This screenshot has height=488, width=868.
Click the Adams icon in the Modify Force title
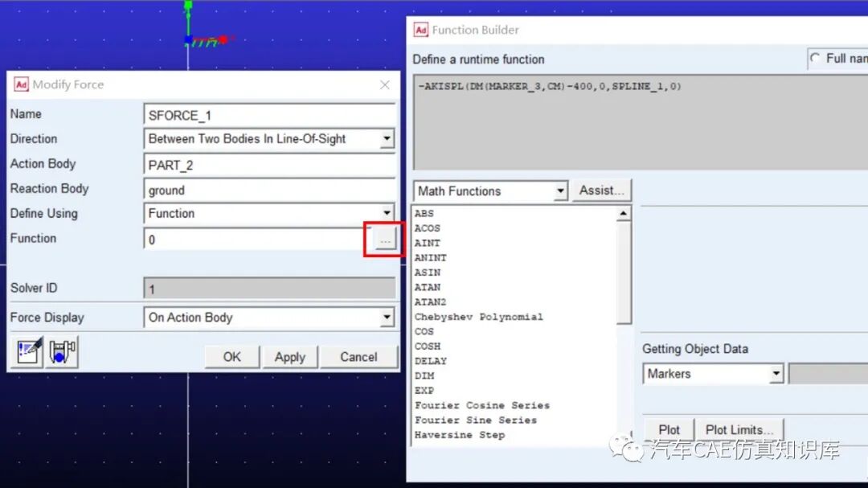click(x=21, y=84)
